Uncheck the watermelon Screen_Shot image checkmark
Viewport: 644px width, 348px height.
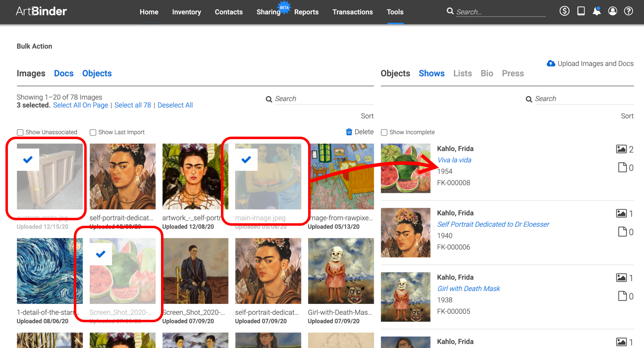[101, 254]
